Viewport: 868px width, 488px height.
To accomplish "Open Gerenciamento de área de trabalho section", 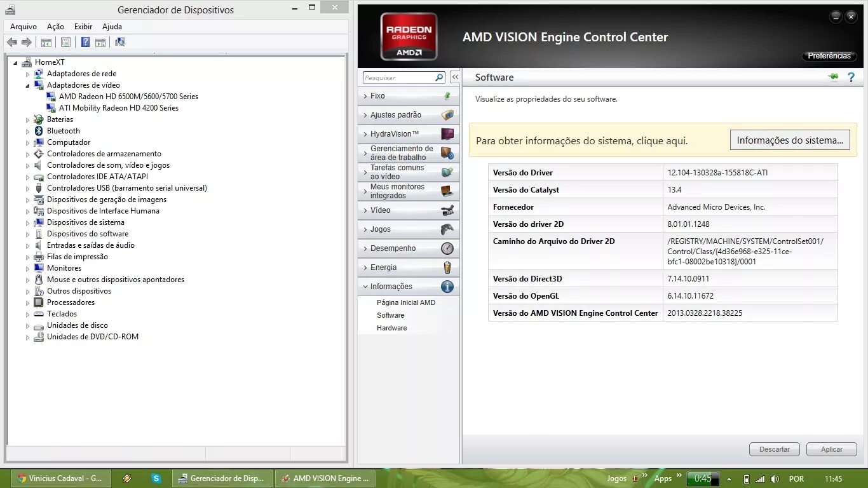I will [409, 153].
